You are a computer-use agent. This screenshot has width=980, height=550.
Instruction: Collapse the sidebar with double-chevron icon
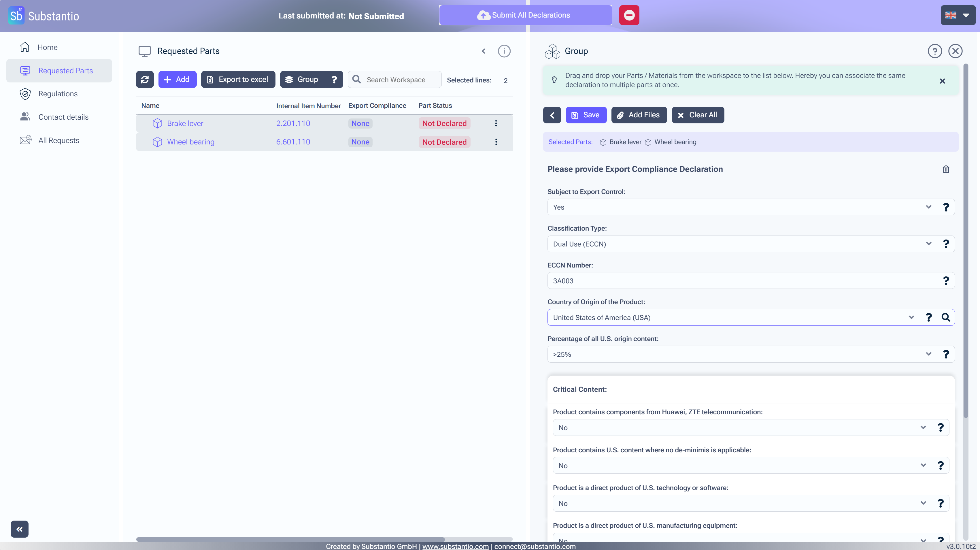coord(19,529)
